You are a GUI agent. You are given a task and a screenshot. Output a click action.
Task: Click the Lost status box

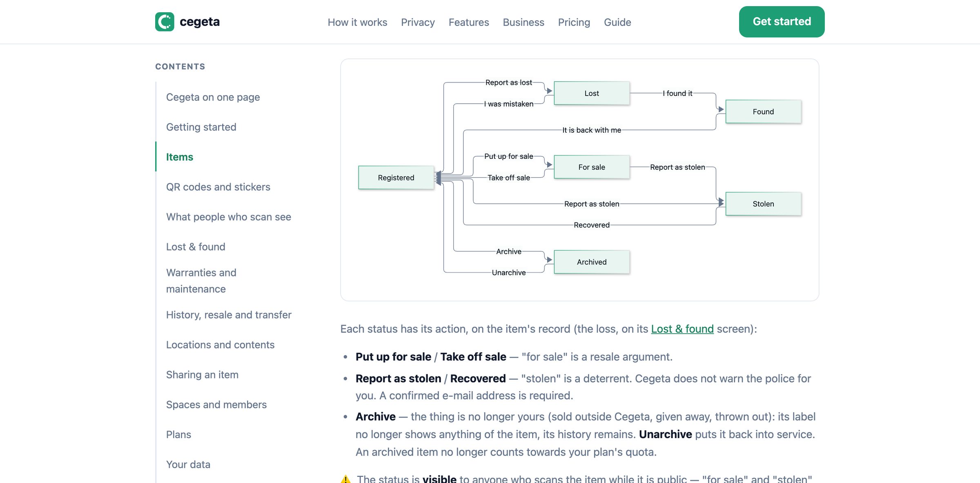pos(592,93)
